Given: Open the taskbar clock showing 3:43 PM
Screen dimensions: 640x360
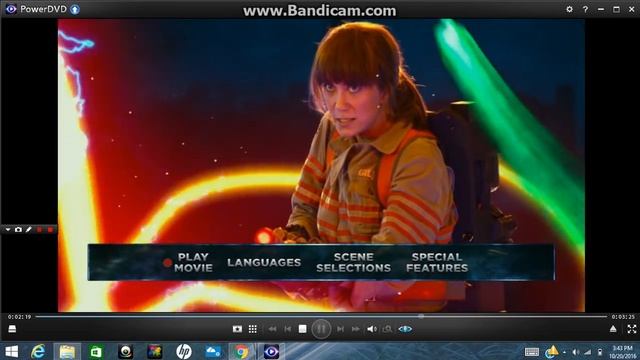Looking at the screenshot, I should tap(622, 352).
